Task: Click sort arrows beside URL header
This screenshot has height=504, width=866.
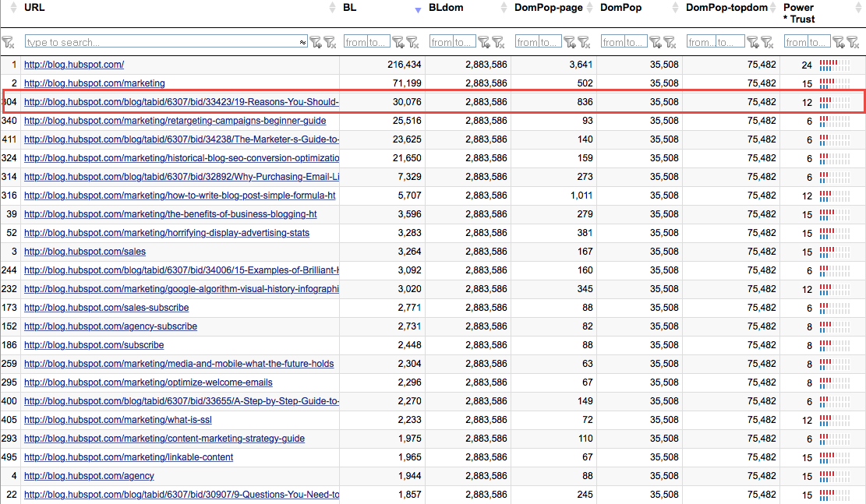Action: click(332, 8)
